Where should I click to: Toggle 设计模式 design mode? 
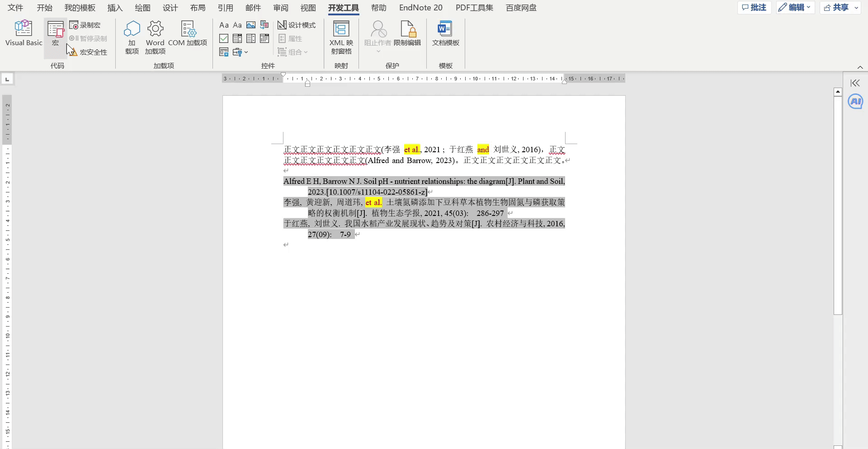pyautogui.click(x=297, y=25)
